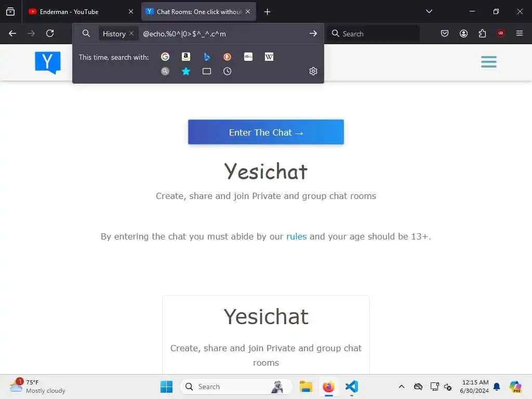Focus the Firefox Search box
The image size is (532, 399).
(x=373, y=34)
